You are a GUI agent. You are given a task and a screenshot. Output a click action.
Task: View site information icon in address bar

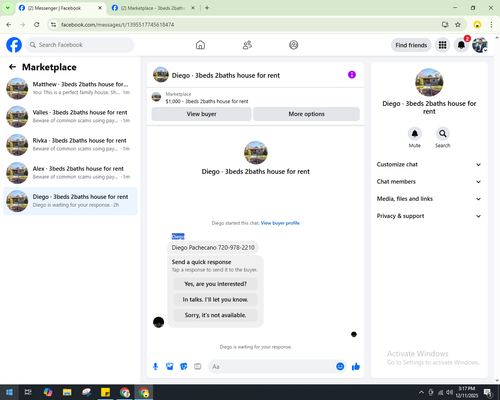[x=54, y=25]
